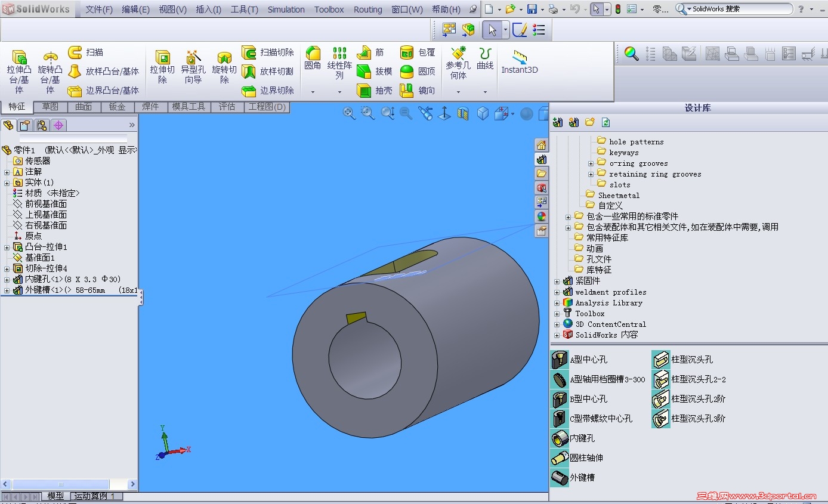Use the 镜向 mirror tool

tap(418, 91)
